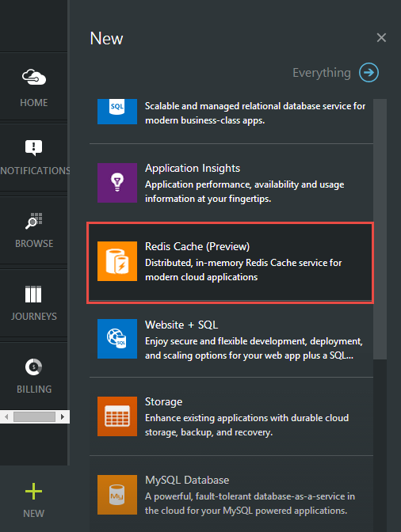Click 'Distributed, in-memory Redis Cache service' description
This screenshot has width=401, height=532.
pyautogui.click(x=243, y=270)
